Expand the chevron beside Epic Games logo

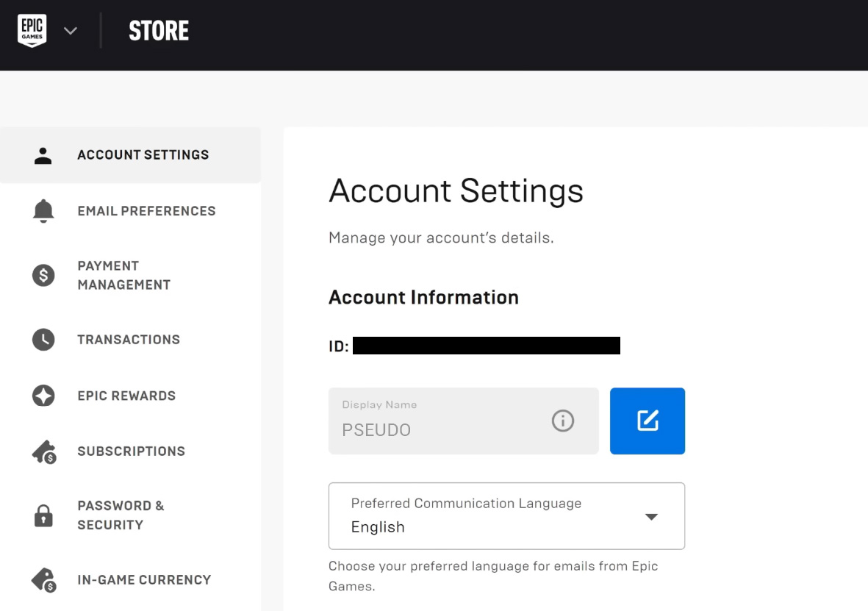[x=71, y=31]
